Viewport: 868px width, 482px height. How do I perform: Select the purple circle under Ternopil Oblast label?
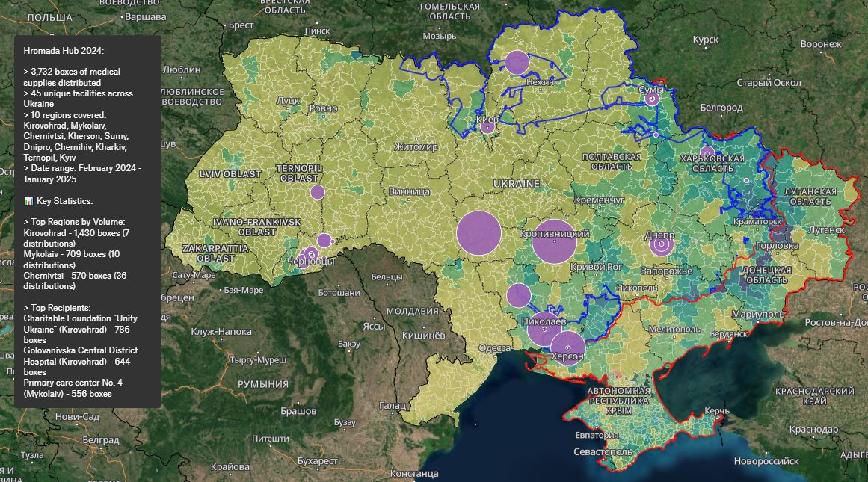(x=317, y=192)
